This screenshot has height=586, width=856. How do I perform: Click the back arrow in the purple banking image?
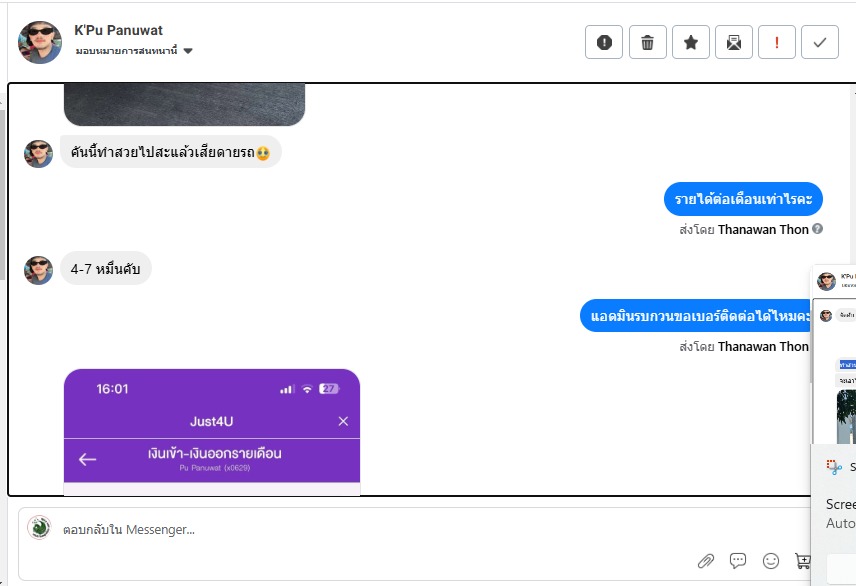[x=87, y=459]
